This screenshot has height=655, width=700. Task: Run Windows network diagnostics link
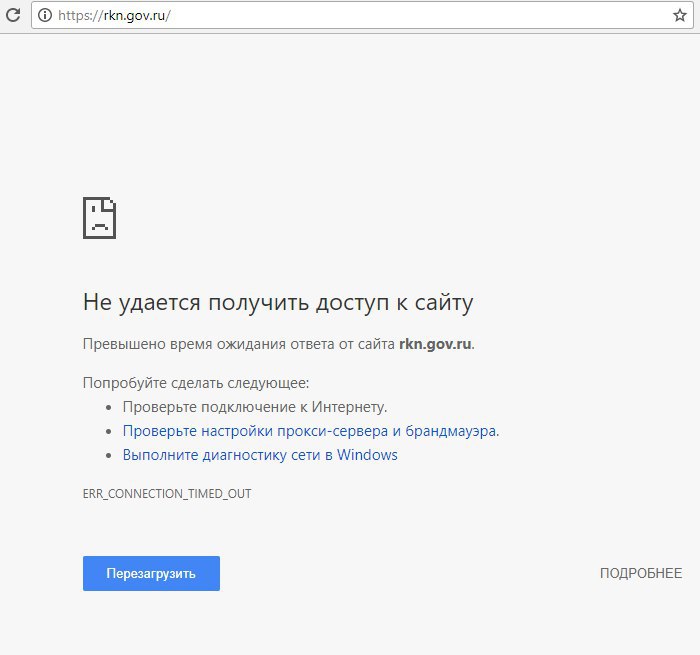pyautogui.click(x=260, y=455)
